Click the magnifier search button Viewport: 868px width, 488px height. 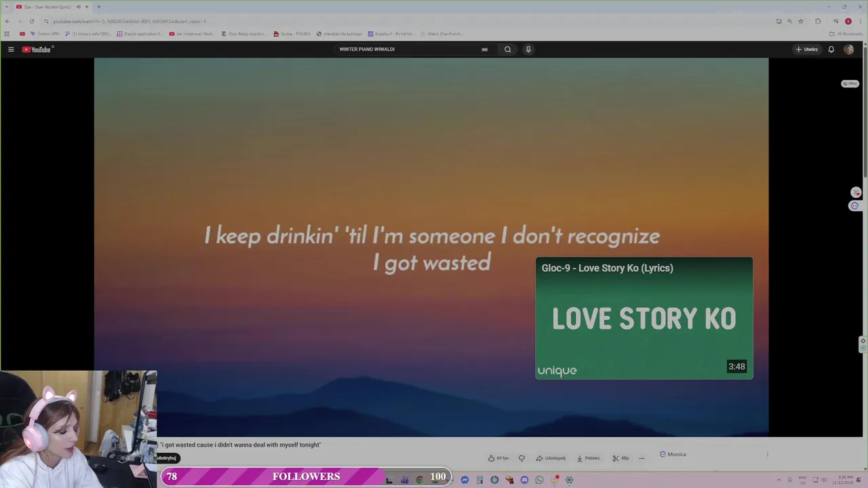507,49
